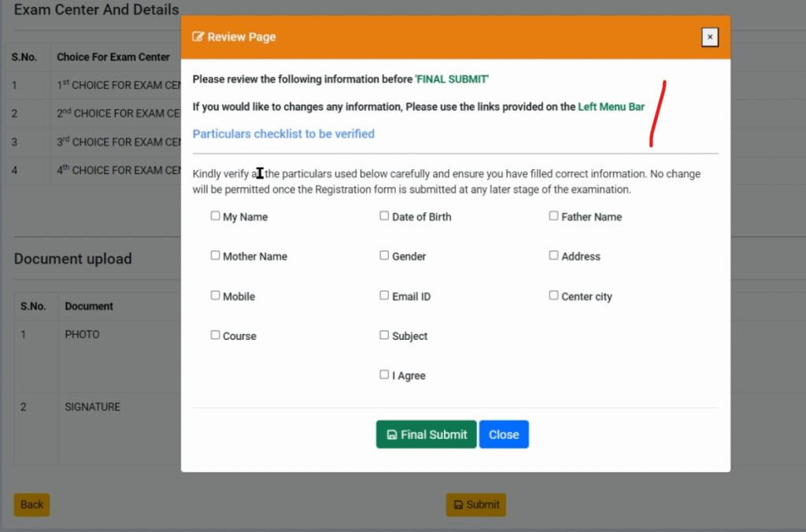Mark the Gender checkbox as verified
This screenshot has width=806, height=532.
384,256
